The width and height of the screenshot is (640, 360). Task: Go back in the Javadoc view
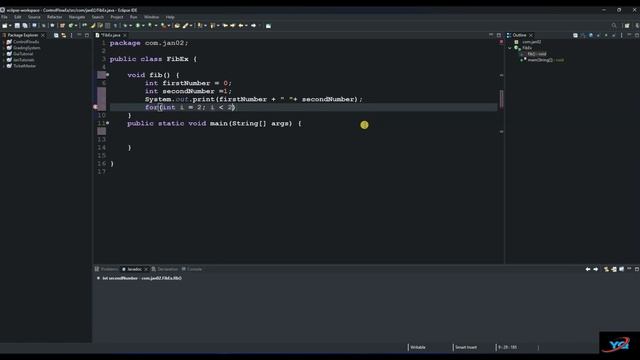[x=588, y=269]
